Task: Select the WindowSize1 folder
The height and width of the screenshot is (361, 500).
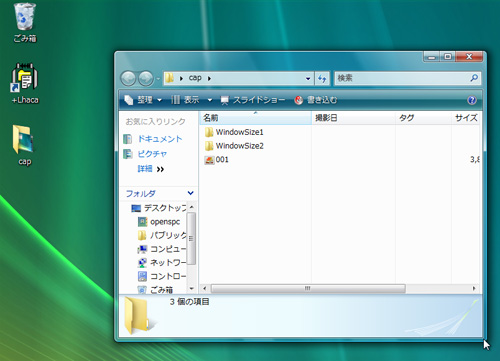Action: 234,132
